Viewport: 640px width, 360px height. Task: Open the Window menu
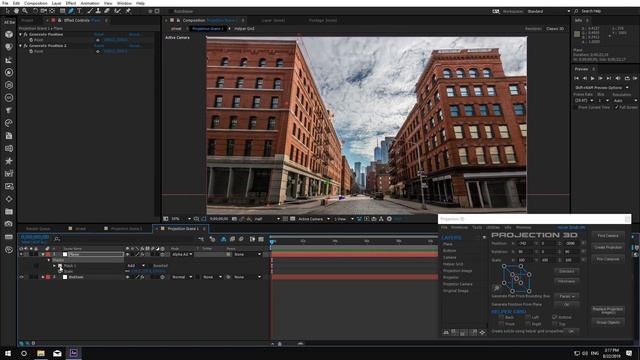(124, 3)
